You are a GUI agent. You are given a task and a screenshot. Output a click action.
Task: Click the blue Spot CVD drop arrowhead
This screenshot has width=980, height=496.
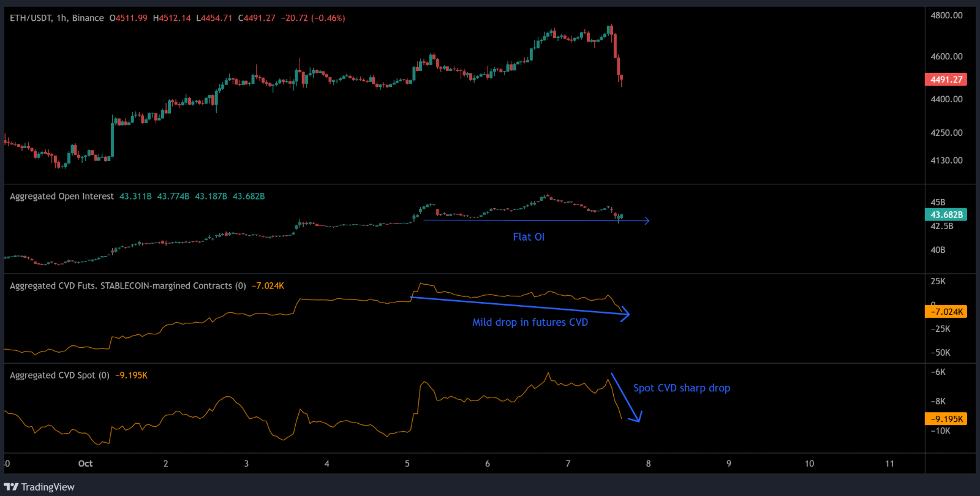[x=638, y=419]
